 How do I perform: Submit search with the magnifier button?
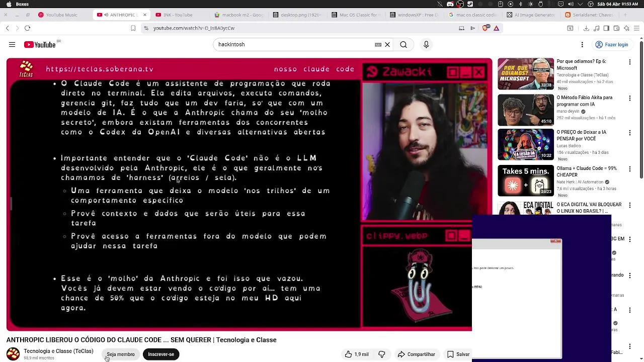(404, 44)
